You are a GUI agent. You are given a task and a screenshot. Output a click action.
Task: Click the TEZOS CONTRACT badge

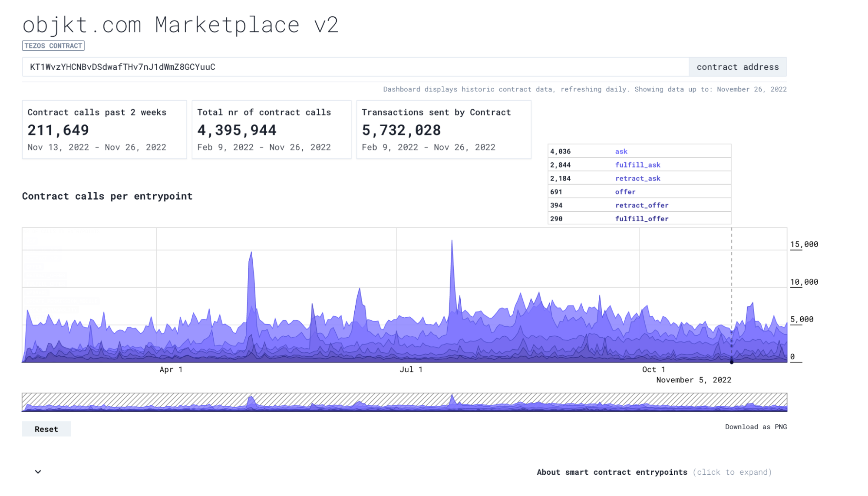click(53, 46)
